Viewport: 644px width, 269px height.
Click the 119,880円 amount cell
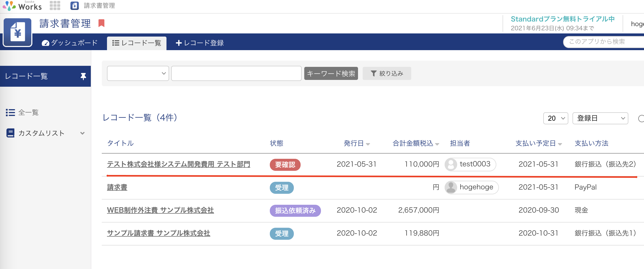(x=422, y=233)
